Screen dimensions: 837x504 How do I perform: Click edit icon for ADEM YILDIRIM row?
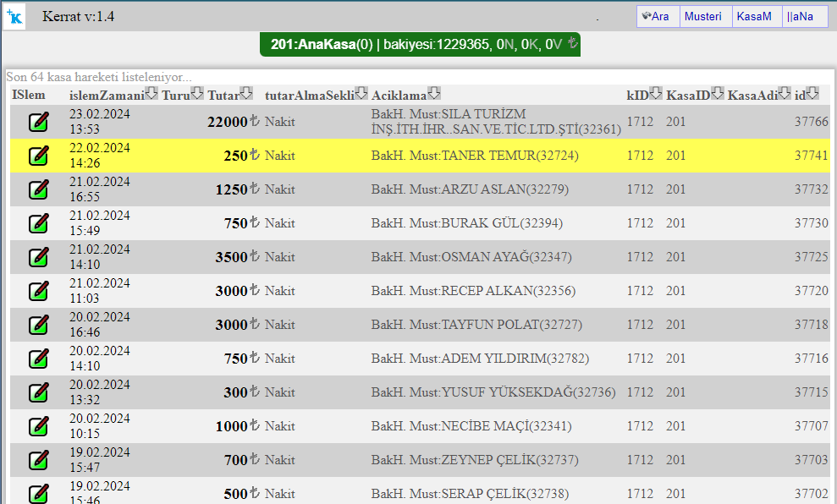pyautogui.click(x=38, y=359)
